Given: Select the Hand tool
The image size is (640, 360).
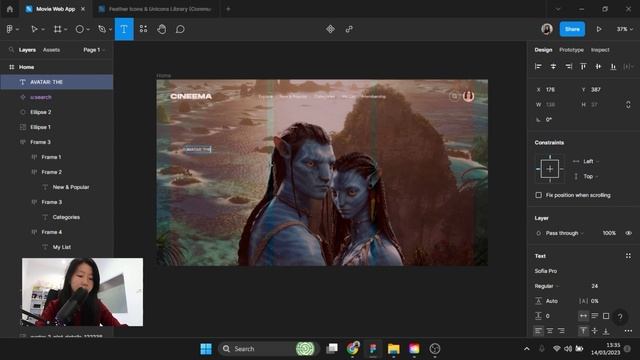Looking at the screenshot, I should pyautogui.click(x=162, y=29).
